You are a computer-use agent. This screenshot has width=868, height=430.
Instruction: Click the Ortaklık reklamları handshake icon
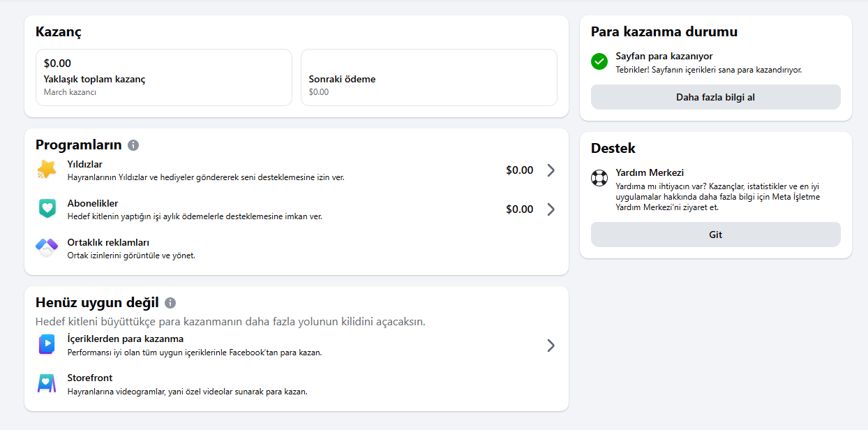[x=47, y=248]
